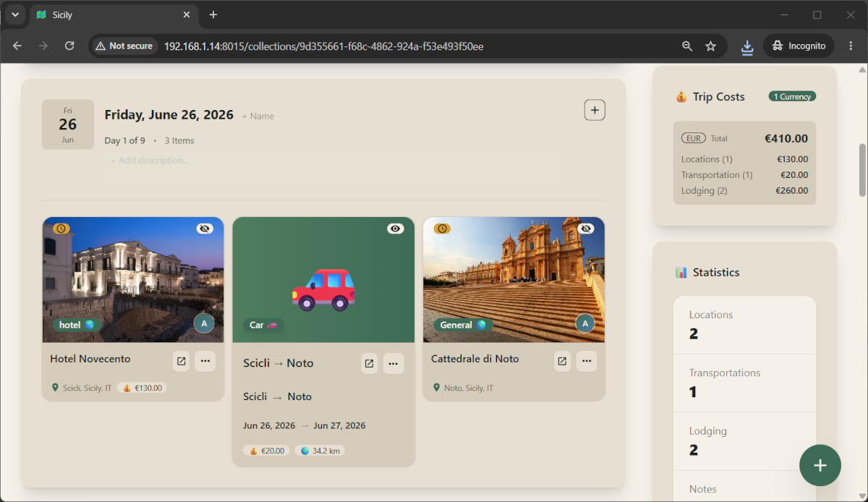
Task: Click '+ Name' to name the day
Action: (x=258, y=116)
